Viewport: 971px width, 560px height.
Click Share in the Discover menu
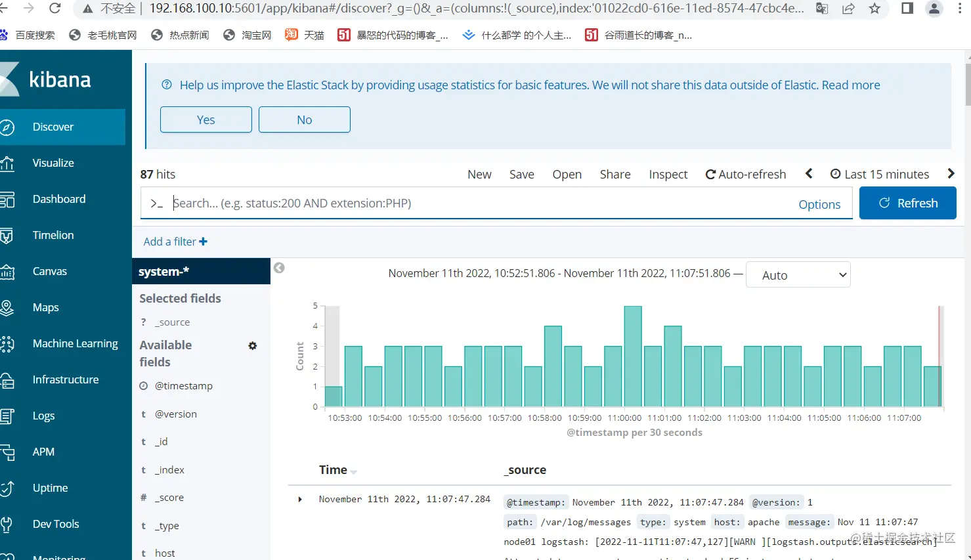point(615,174)
